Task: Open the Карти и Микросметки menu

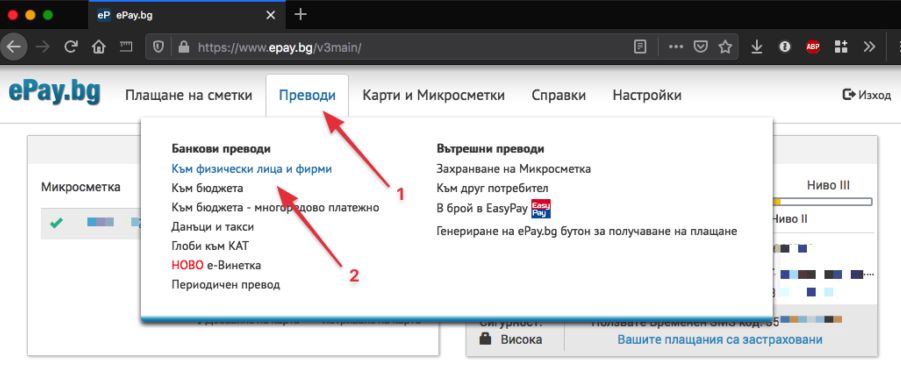Action: tap(433, 95)
